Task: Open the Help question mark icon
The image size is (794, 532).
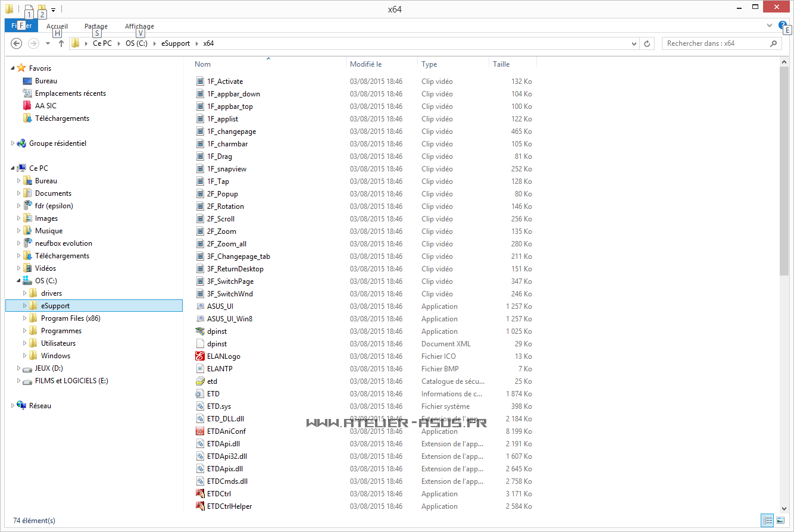Action: tap(783, 25)
